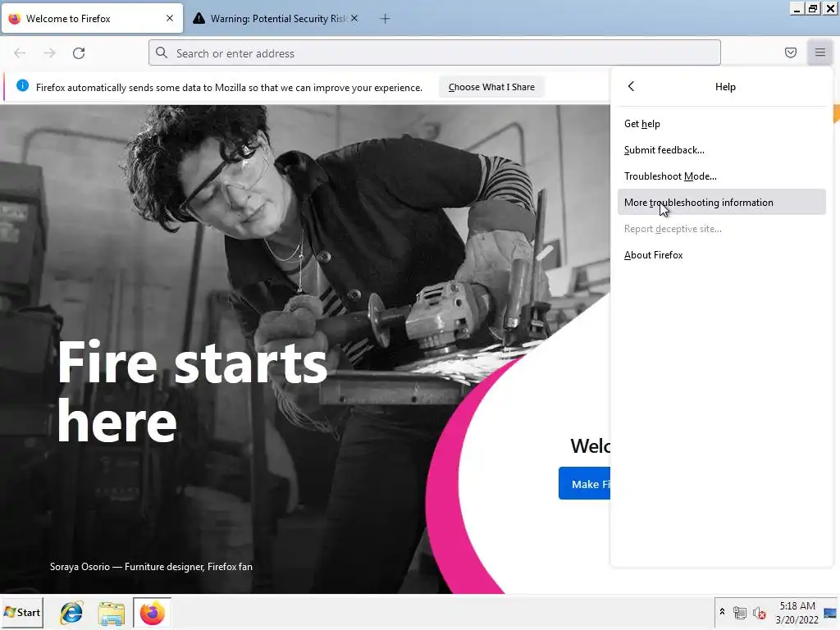Click the Show desktop tray icon
The width and height of the screenshot is (840, 630).
pos(830,612)
